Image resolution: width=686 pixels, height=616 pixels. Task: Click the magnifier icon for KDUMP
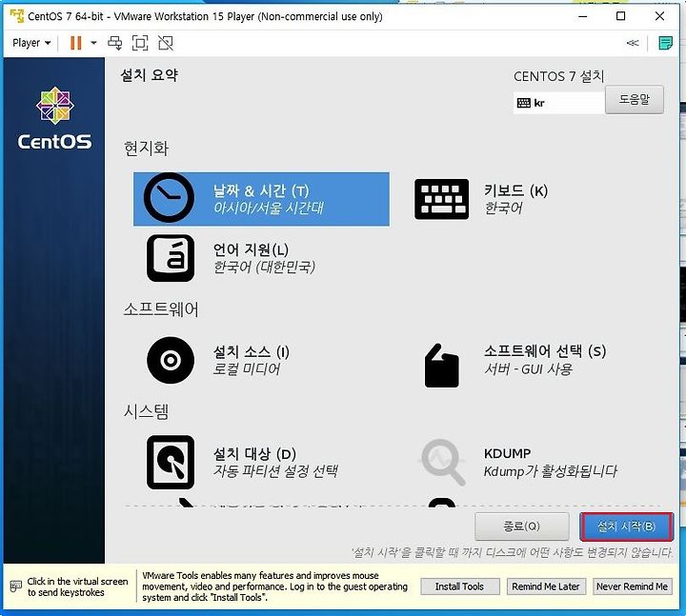(x=443, y=462)
